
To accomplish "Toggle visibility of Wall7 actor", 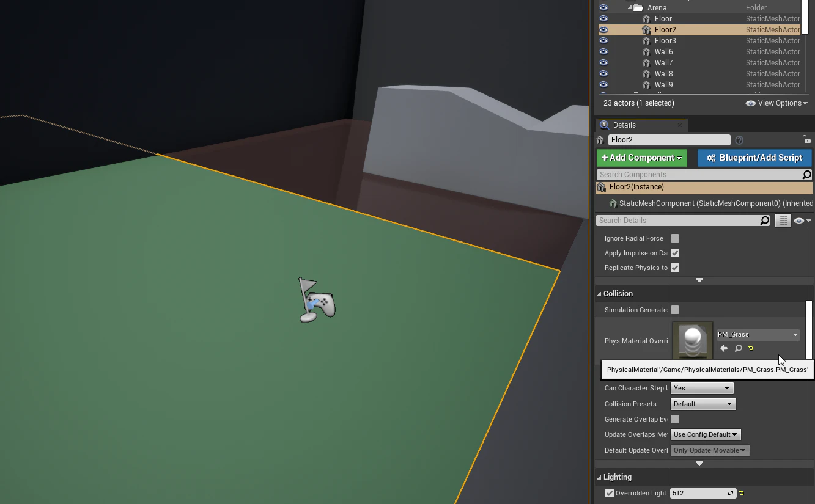I will point(603,63).
